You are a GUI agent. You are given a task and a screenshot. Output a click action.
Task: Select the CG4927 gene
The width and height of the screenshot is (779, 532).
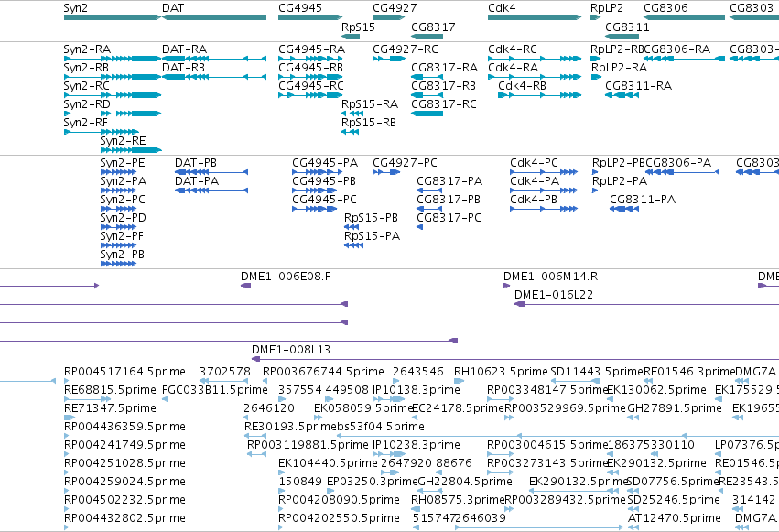coord(388,17)
